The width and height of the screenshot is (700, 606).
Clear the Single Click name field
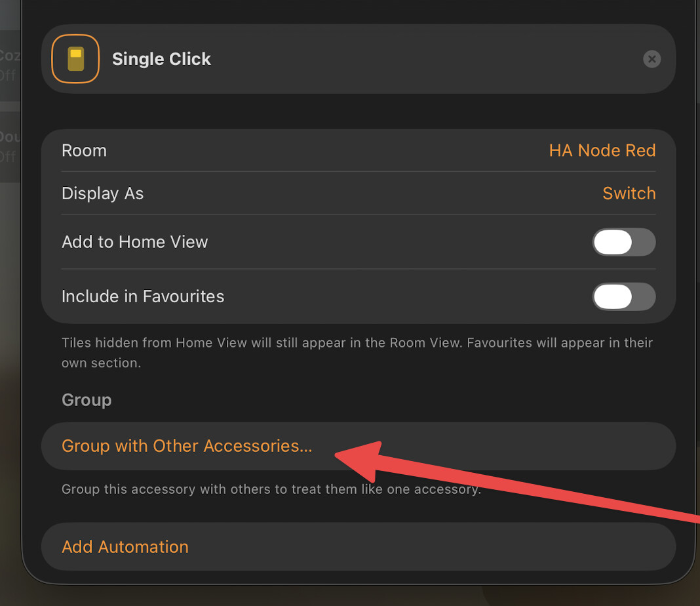tap(651, 59)
